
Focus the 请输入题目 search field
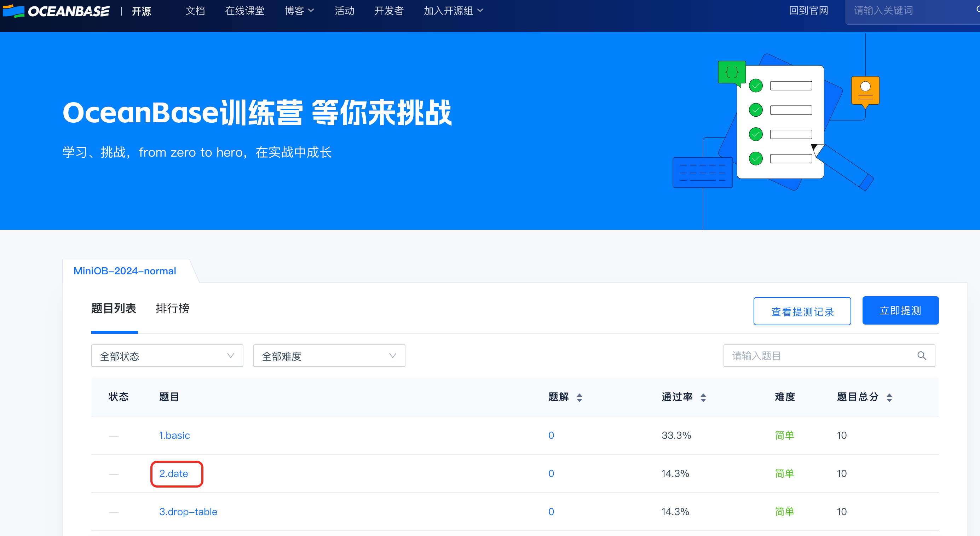point(829,356)
